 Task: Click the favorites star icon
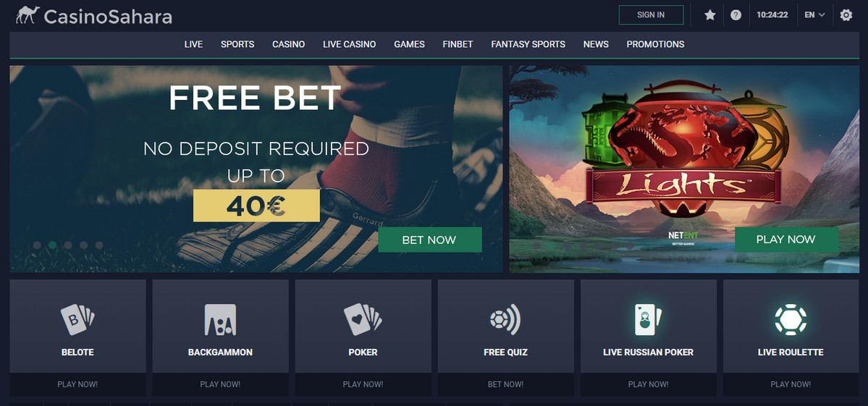click(709, 15)
